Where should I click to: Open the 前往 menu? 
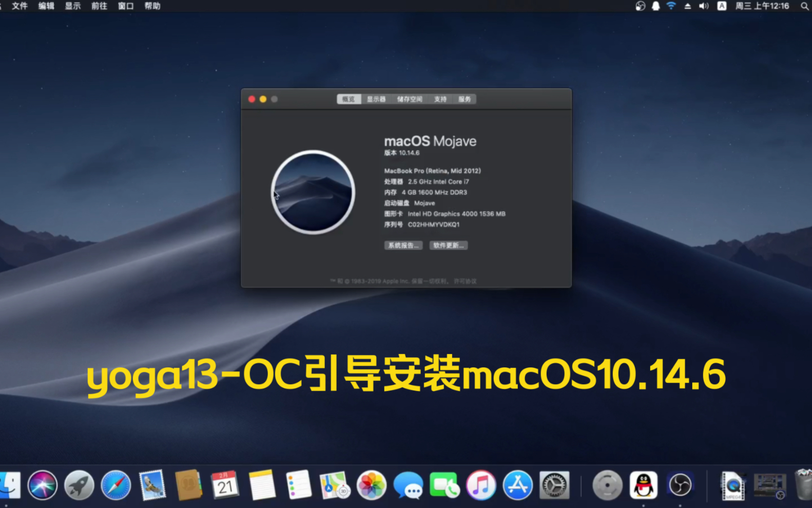[99, 6]
